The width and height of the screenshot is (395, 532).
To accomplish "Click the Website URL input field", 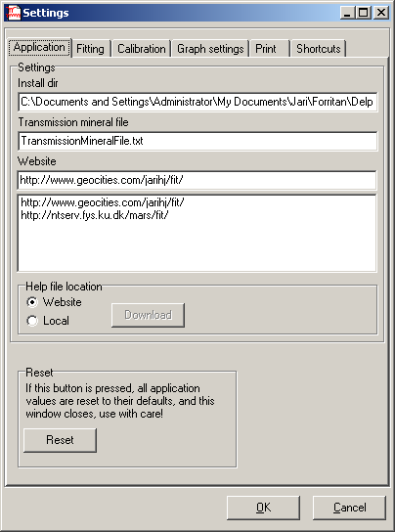I will 197,180.
